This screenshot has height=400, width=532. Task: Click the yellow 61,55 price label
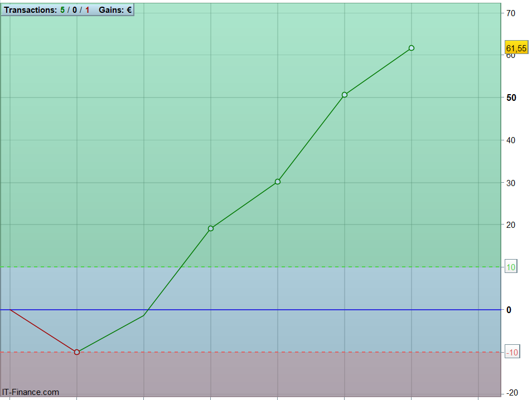click(516, 48)
